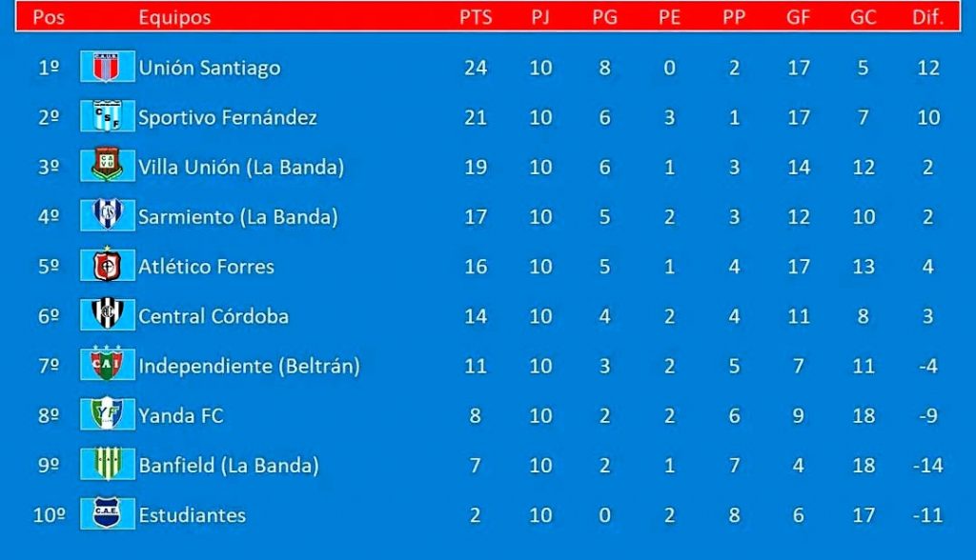Click the Central Córdoba striped shield
The width and height of the screenshot is (976, 560).
[x=107, y=314]
